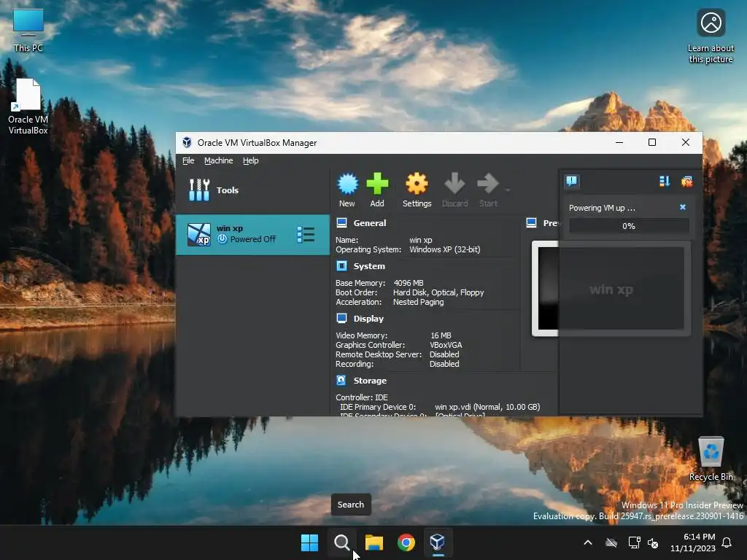The height and width of the screenshot is (560, 747).
Task: Click the Preview section monitor icon
Action: (x=531, y=223)
